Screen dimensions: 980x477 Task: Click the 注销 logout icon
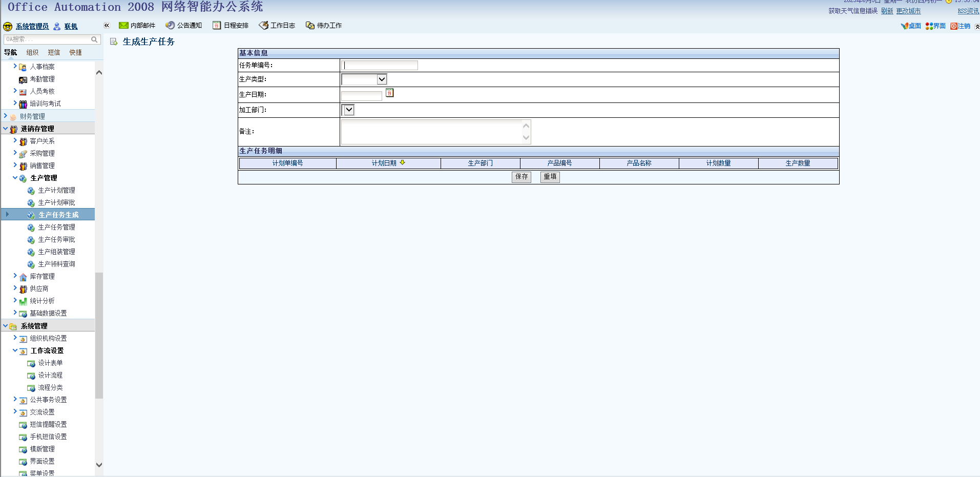(954, 26)
